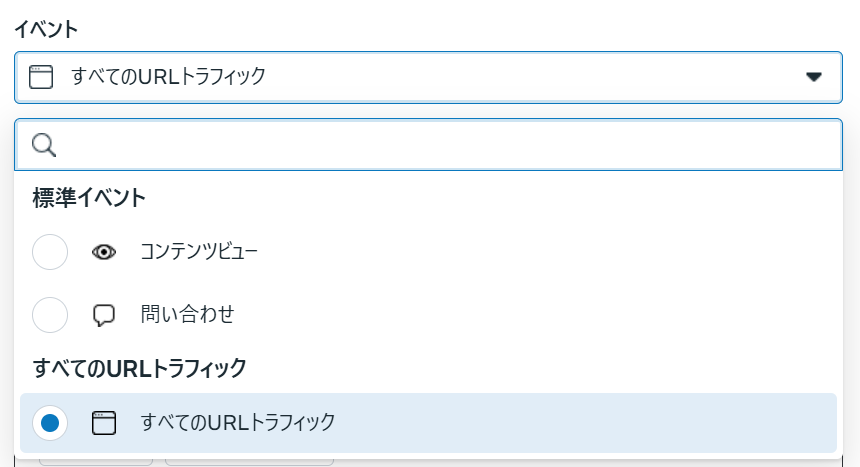Screen dimensions: 860x467
Task: Click the magnifying glass search icon
Action: (44, 146)
